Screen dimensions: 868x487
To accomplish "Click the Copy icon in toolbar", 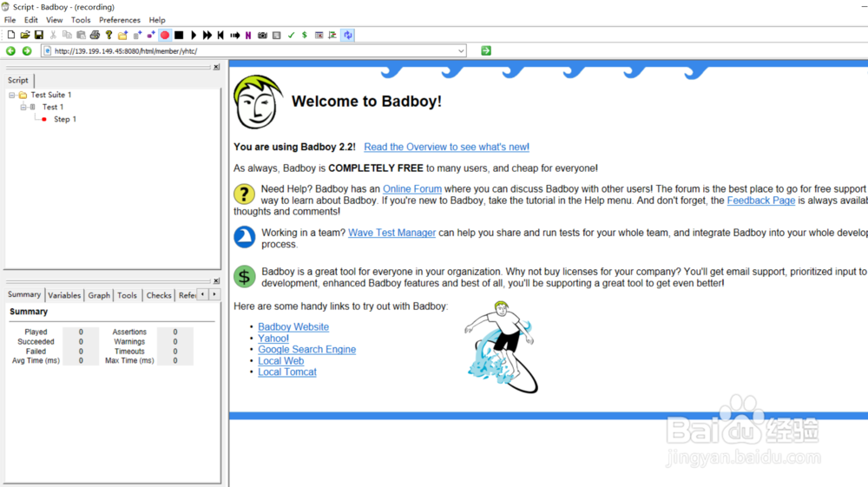I will (x=67, y=35).
